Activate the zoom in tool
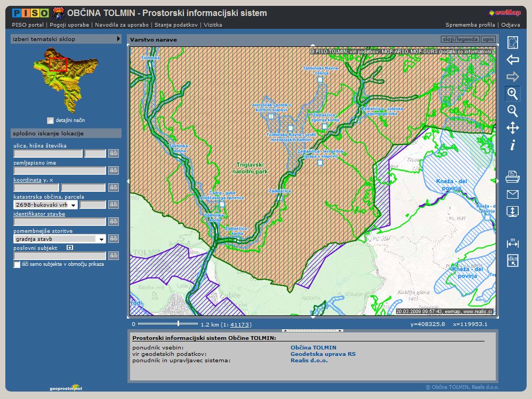 512,94
